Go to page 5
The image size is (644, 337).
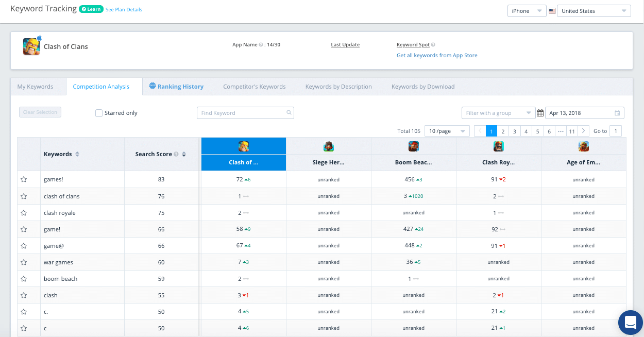(537, 131)
